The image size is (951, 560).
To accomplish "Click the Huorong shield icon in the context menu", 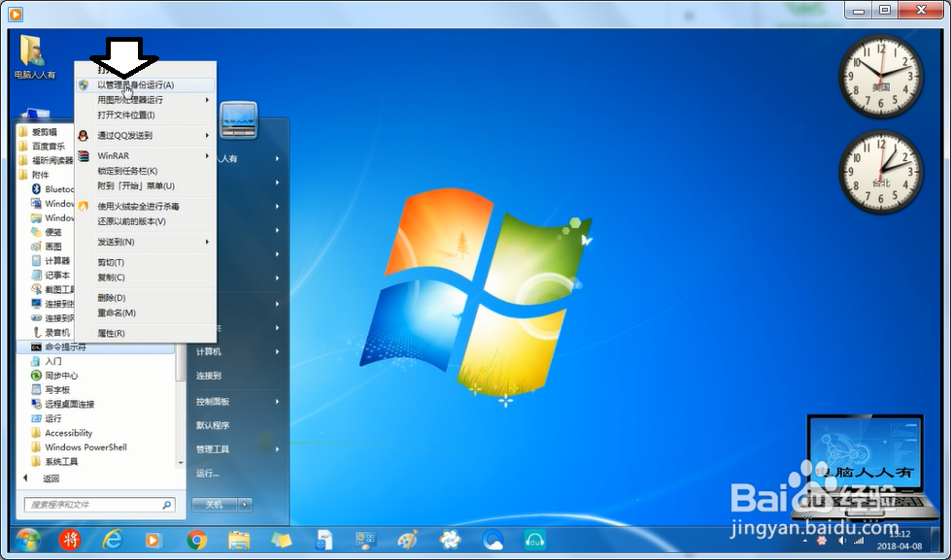I will click(x=84, y=206).
